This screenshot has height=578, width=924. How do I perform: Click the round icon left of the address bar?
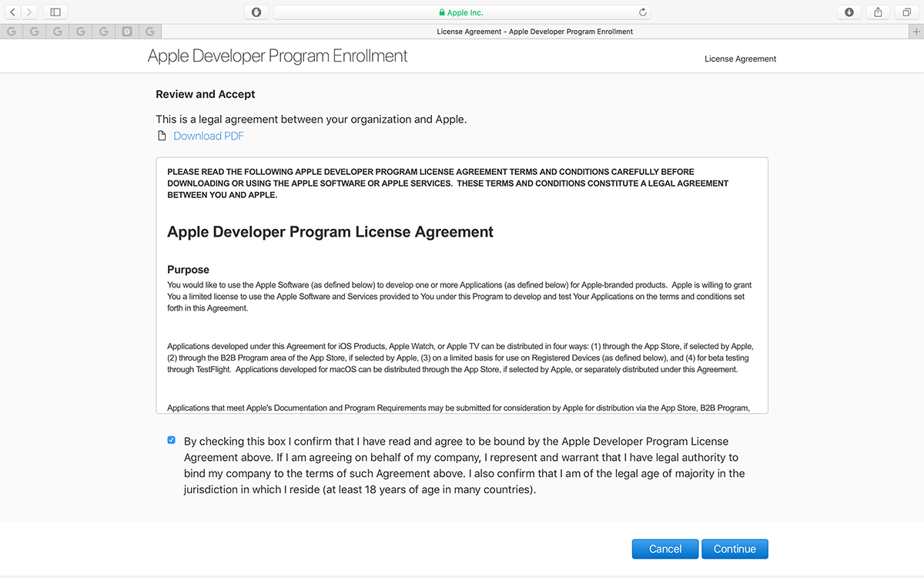[x=256, y=12]
